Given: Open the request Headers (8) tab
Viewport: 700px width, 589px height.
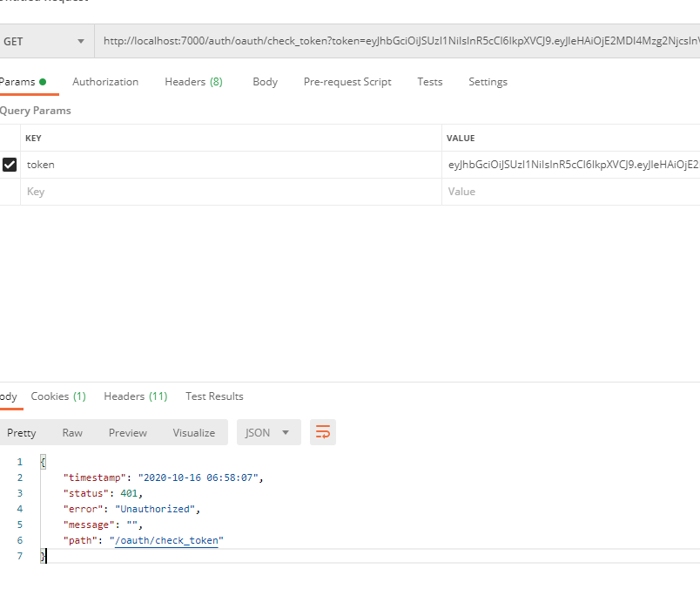Looking at the screenshot, I should point(193,82).
